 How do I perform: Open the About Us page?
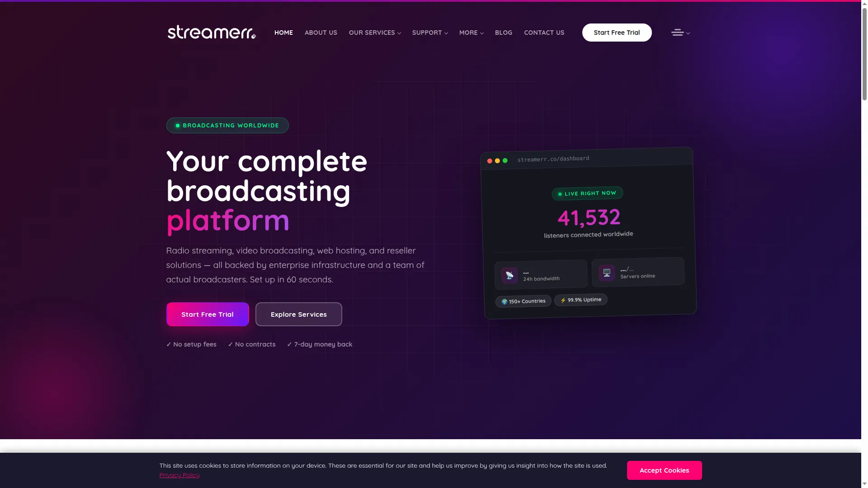(x=321, y=33)
